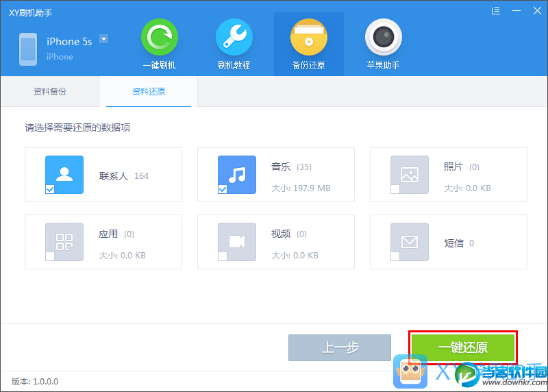Check the 短信 checkbox
This screenshot has width=548, height=392.
[395, 256]
